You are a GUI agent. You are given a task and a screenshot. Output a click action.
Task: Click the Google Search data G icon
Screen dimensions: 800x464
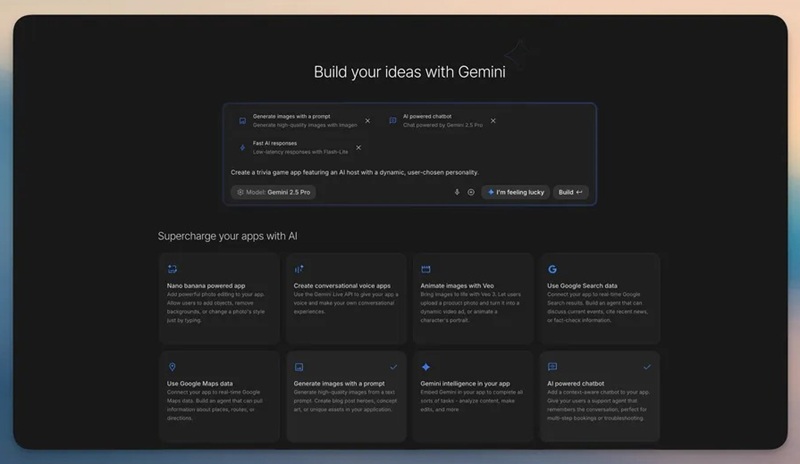pos(552,269)
